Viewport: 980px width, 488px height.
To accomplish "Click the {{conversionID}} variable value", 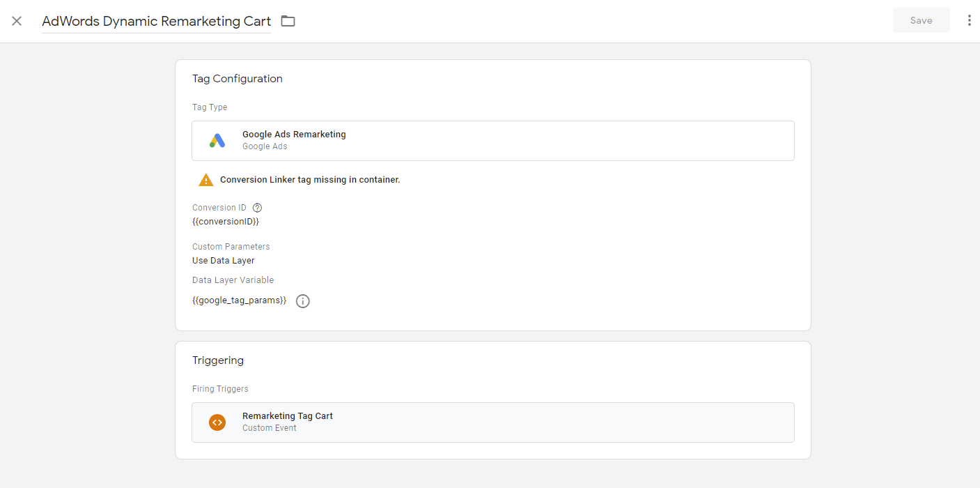I will (226, 222).
